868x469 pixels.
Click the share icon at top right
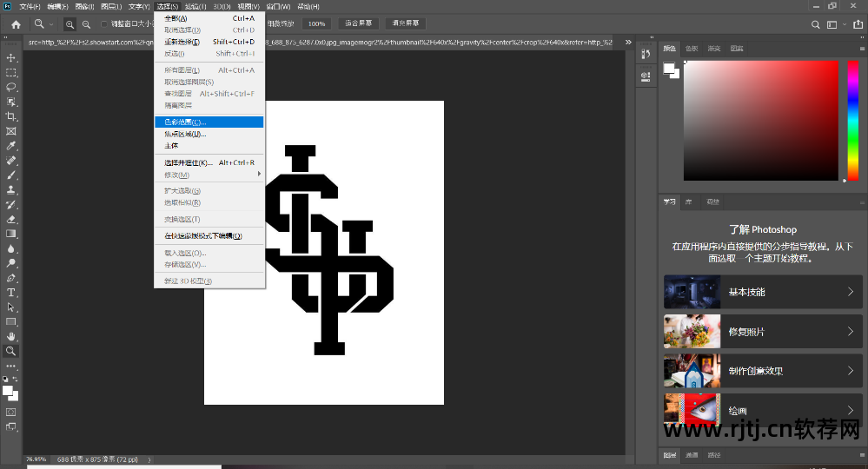click(x=858, y=24)
